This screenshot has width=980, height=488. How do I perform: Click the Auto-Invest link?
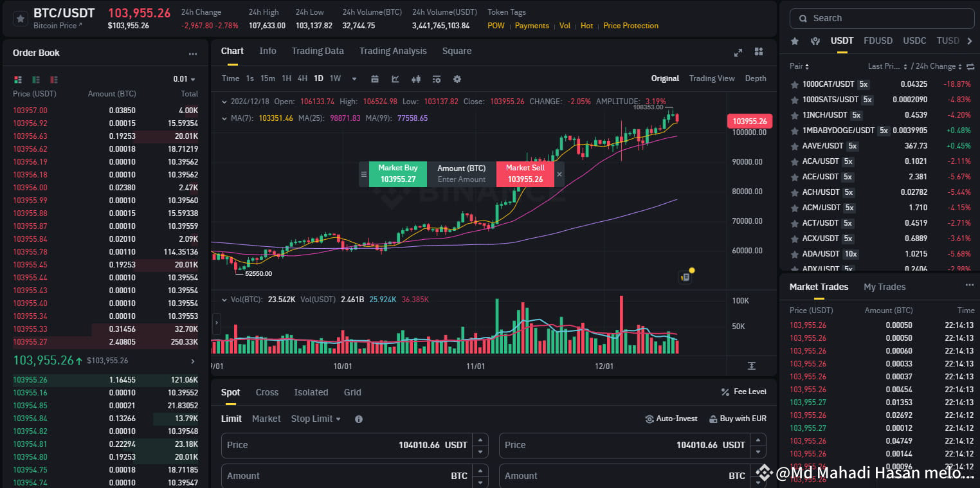coord(671,419)
